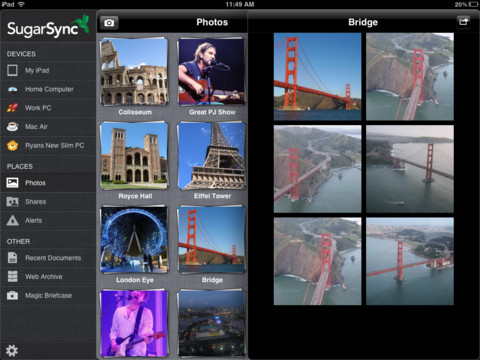480x360 pixels.
Task: Tap the Alerts warning triangle icon
Action: click(x=12, y=220)
